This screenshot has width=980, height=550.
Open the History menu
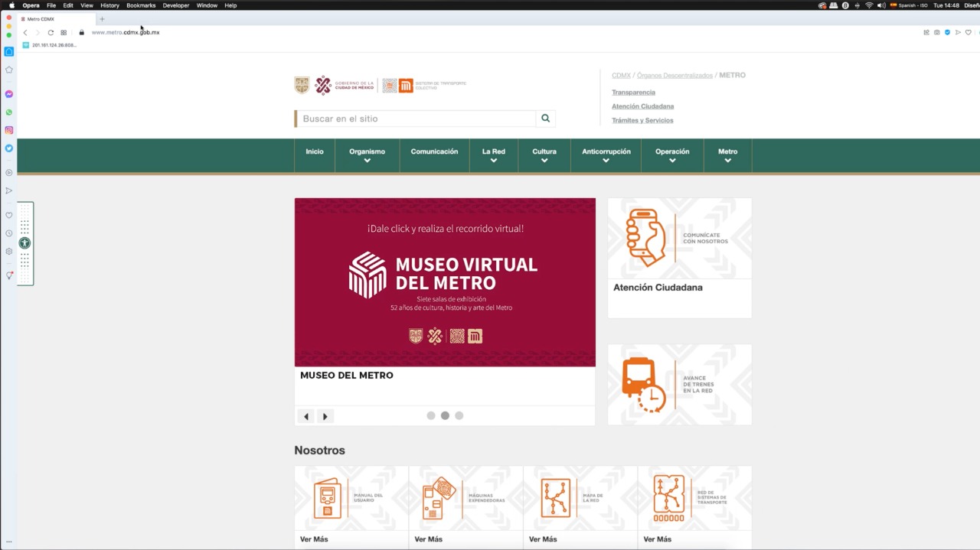[109, 5]
